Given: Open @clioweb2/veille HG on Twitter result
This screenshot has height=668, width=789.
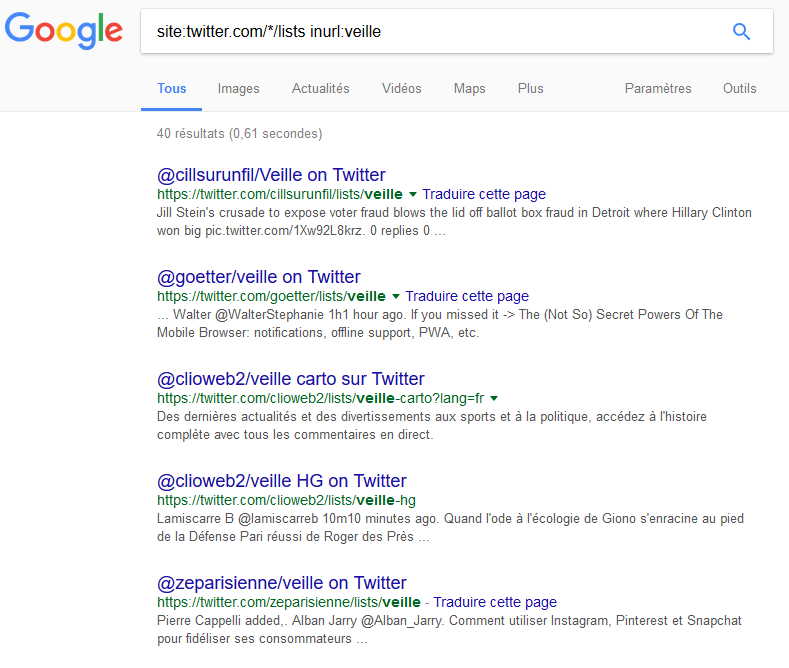Looking at the screenshot, I should (x=281, y=481).
